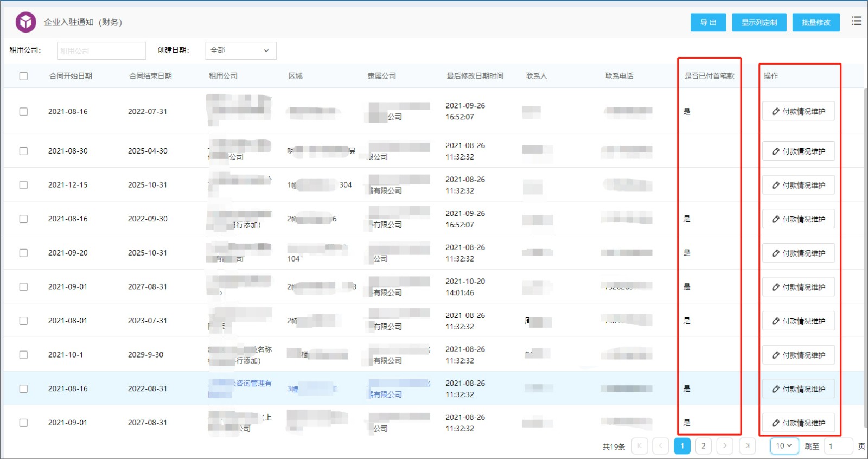
Task: Open 付款情况维护 for highlighted row 2022-08-31
Action: [799, 389]
